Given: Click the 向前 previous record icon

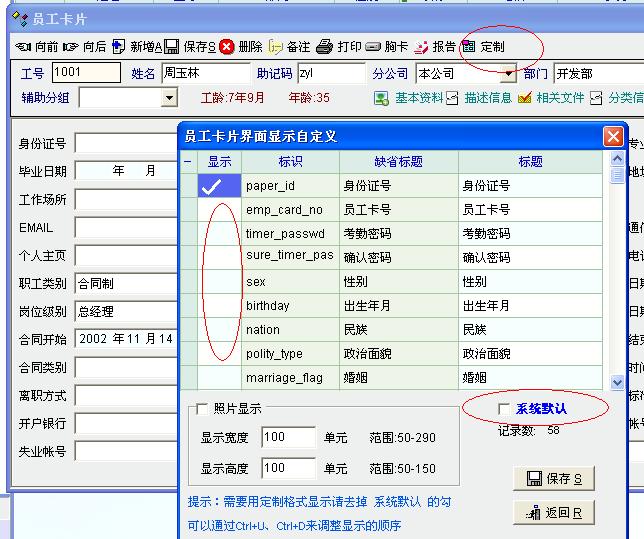Looking at the screenshot, I should [23, 47].
